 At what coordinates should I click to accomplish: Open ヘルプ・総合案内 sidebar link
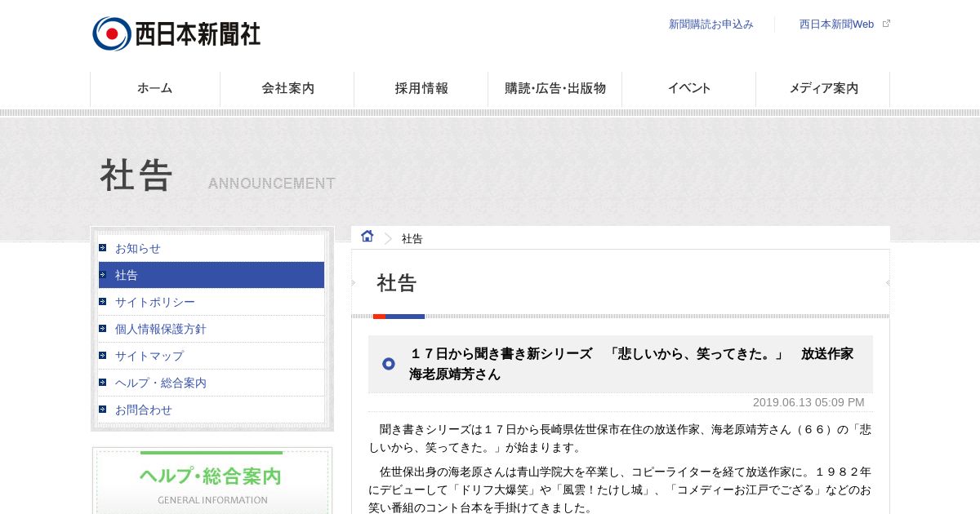(x=212, y=383)
